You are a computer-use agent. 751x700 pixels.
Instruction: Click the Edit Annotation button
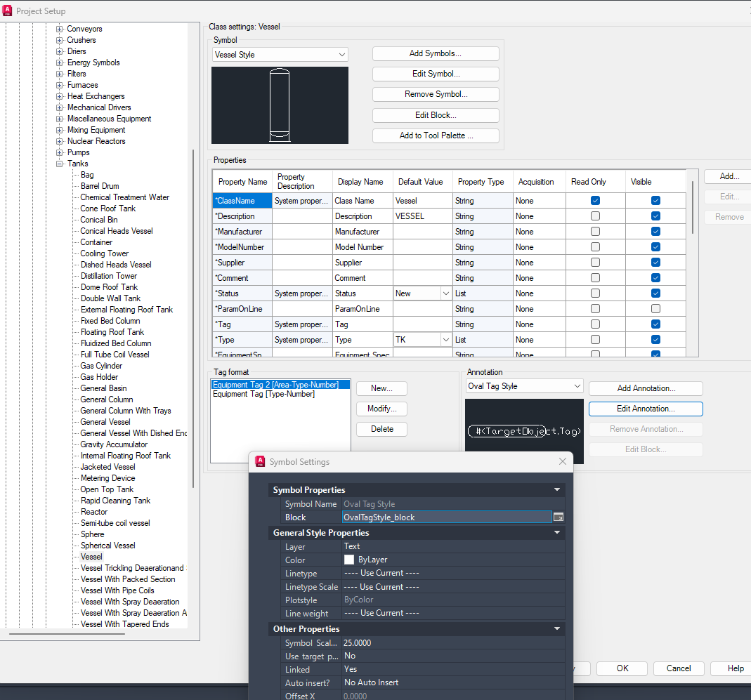tap(646, 409)
